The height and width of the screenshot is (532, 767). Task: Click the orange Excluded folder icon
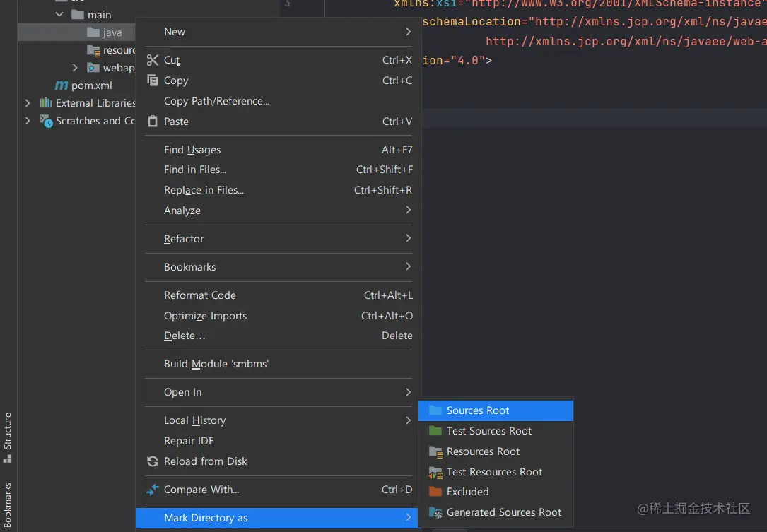(435, 492)
